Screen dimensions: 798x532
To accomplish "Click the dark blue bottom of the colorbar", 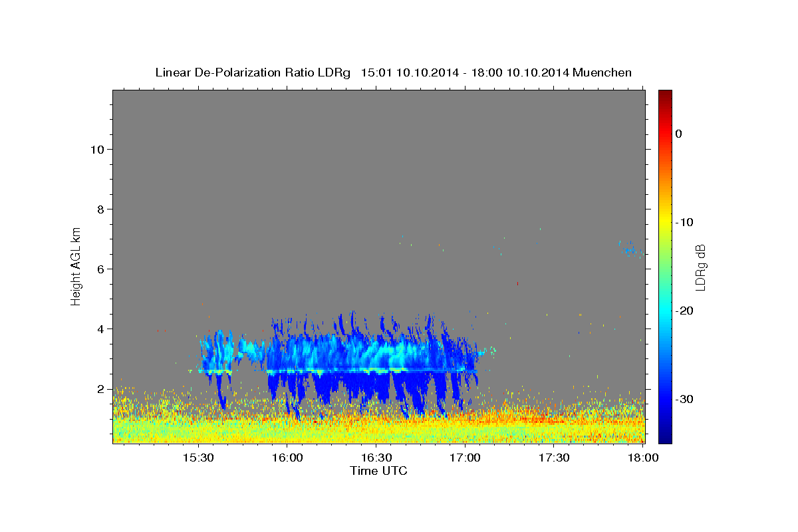I will point(665,438).
